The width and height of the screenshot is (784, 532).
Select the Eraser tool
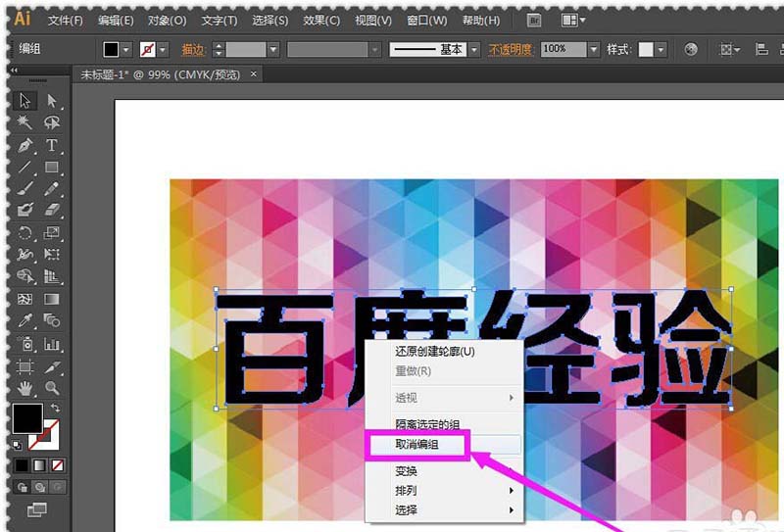click(52, 210)
